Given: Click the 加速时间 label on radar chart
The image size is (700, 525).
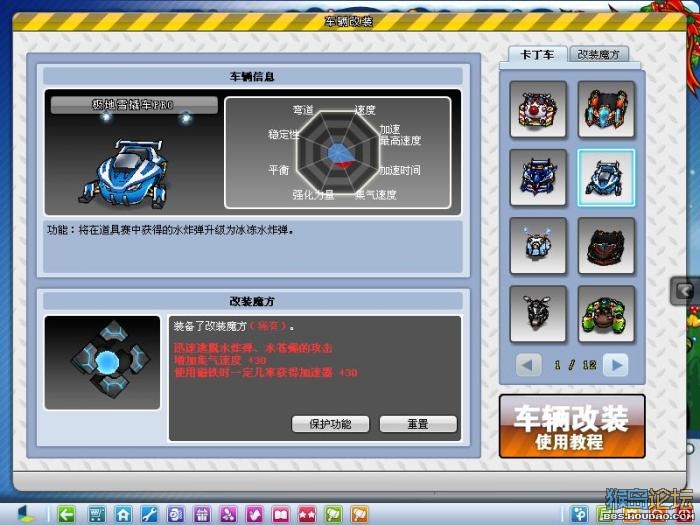Looking at the screenshot, I should [x=400, y=170].
